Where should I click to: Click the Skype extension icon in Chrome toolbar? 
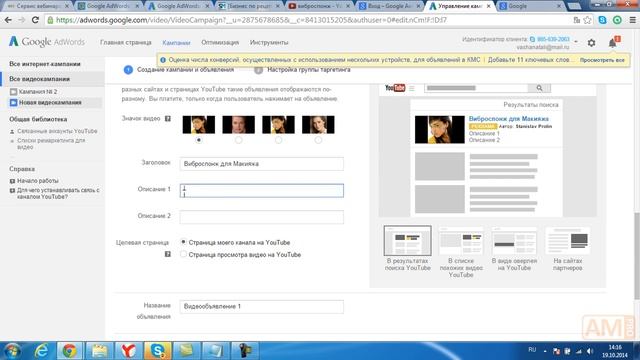click(602, 20)
